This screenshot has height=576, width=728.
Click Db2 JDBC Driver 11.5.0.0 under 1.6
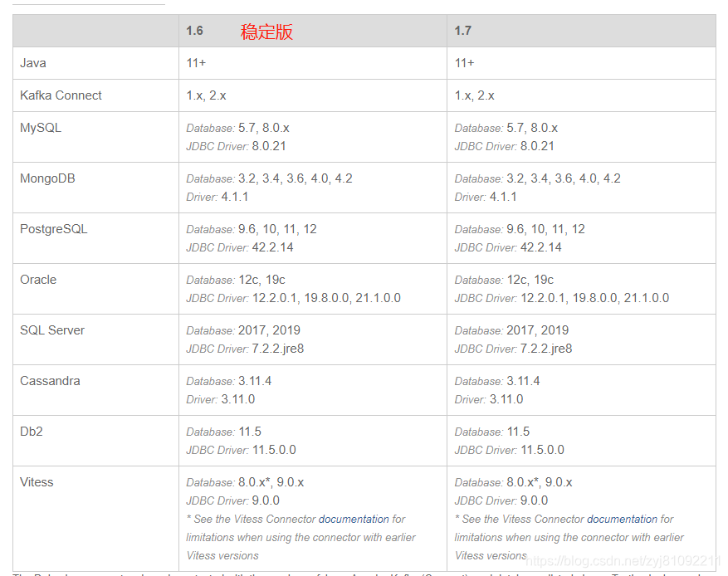241,449
